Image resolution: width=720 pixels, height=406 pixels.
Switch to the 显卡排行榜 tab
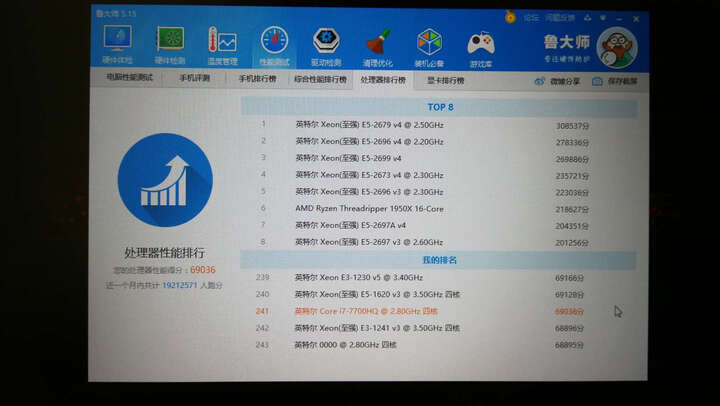coord(445,80)
